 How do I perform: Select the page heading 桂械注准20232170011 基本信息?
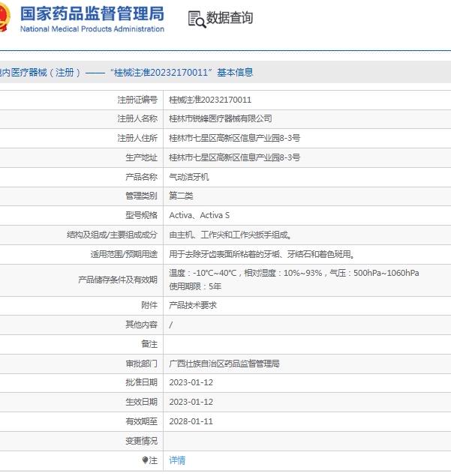click(x=182, y=72)
